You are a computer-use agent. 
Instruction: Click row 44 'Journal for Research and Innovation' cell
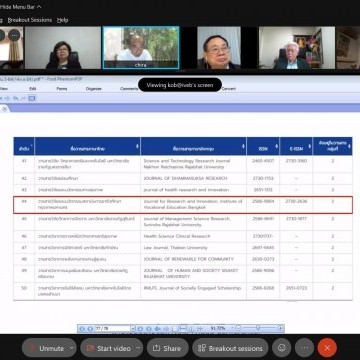coord(193,204)
